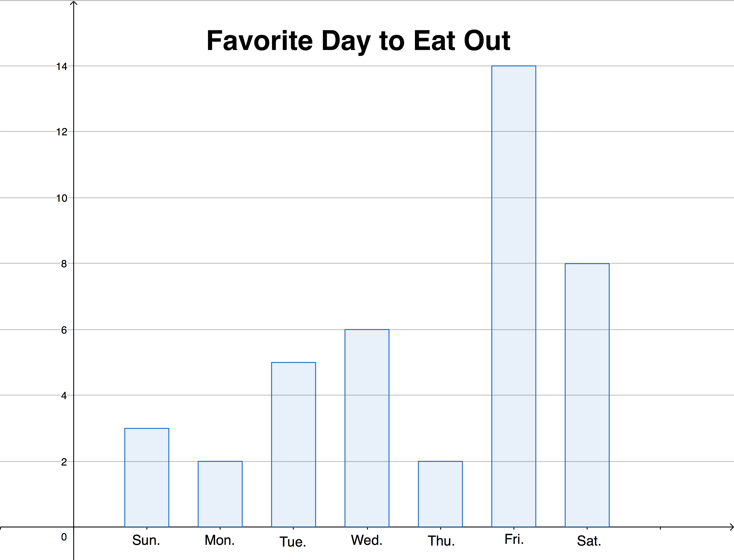This screenshot has height=560, width=734.
Task: Select the Mon. axis label
Action: (219, 540)
